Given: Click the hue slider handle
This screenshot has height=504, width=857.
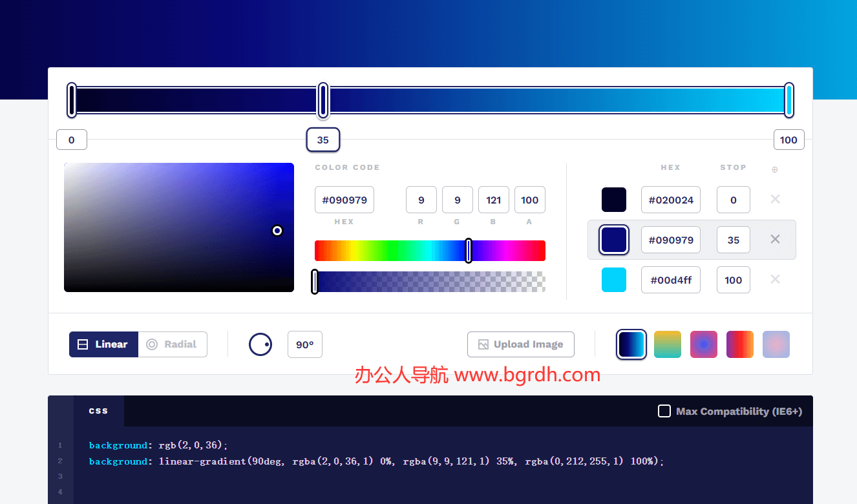Looking at the screenshot, I should (469, 251).
